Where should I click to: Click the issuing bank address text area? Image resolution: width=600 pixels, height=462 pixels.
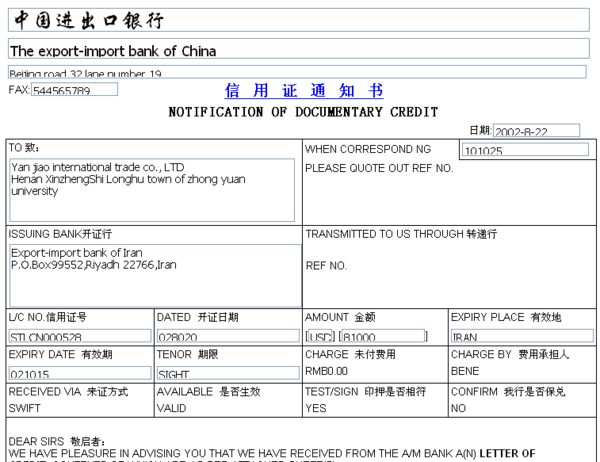coord(152,274)
